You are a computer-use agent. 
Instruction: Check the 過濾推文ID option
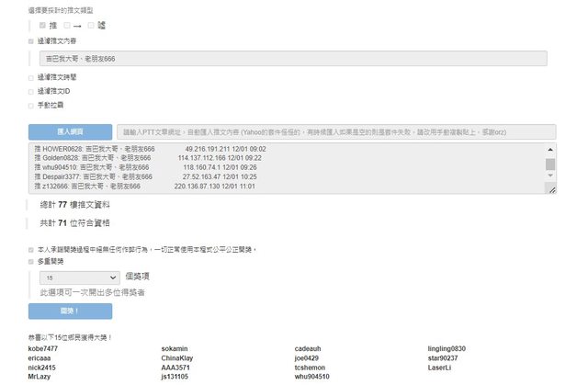click(x=32, y=92)
